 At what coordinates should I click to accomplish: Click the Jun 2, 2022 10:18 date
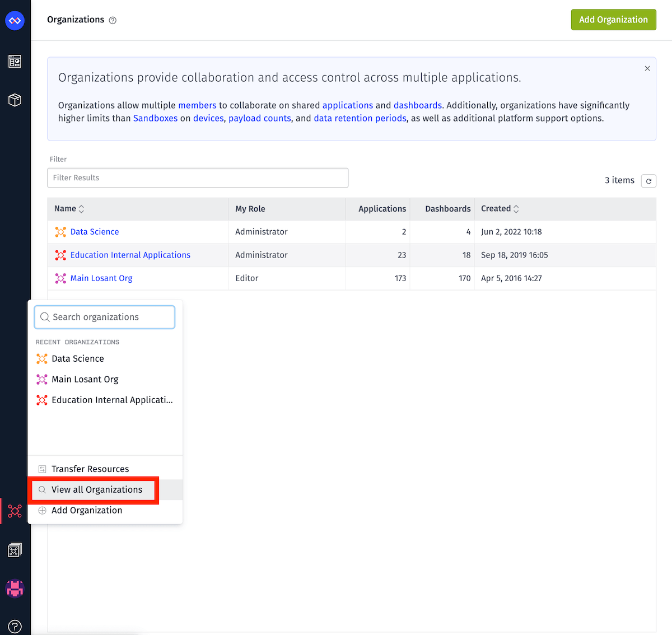coord(511,232)
